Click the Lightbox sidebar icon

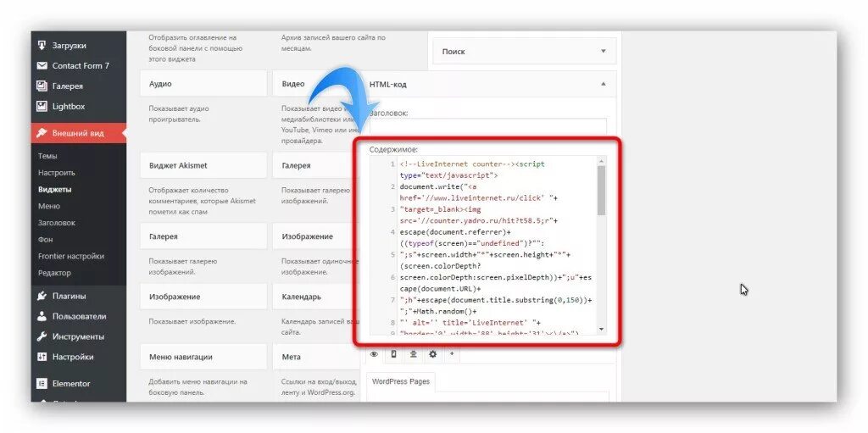(42, 106)
